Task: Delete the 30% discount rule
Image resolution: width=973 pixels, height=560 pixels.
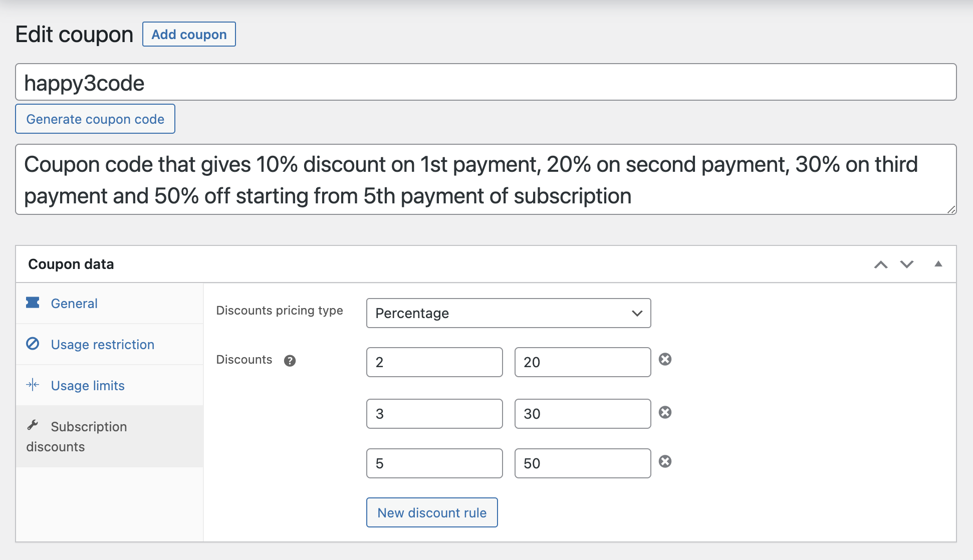Action: coord(665,412)
